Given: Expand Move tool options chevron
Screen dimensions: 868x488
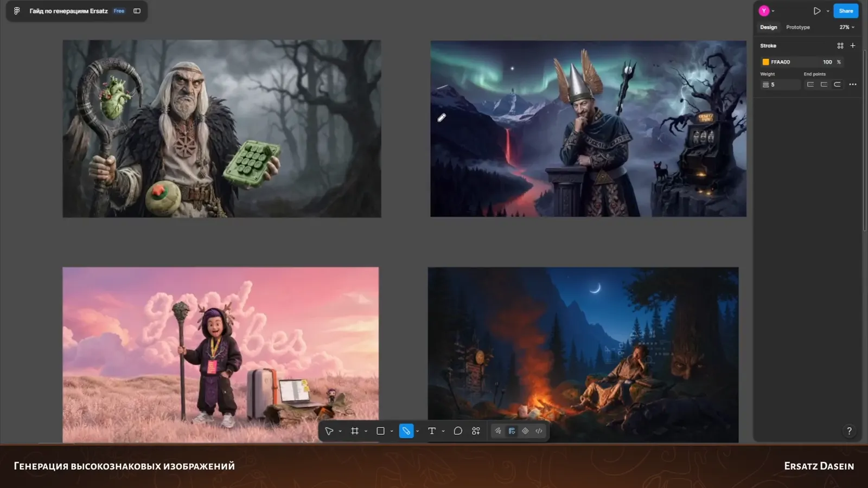Looking at the screenshot, I should pyautogui.click(x=340, y=432).
